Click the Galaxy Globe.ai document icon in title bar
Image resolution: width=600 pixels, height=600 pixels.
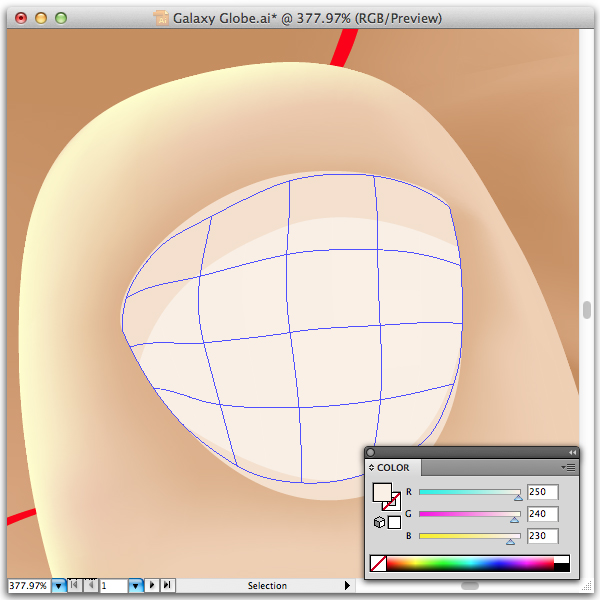point(161,18)
